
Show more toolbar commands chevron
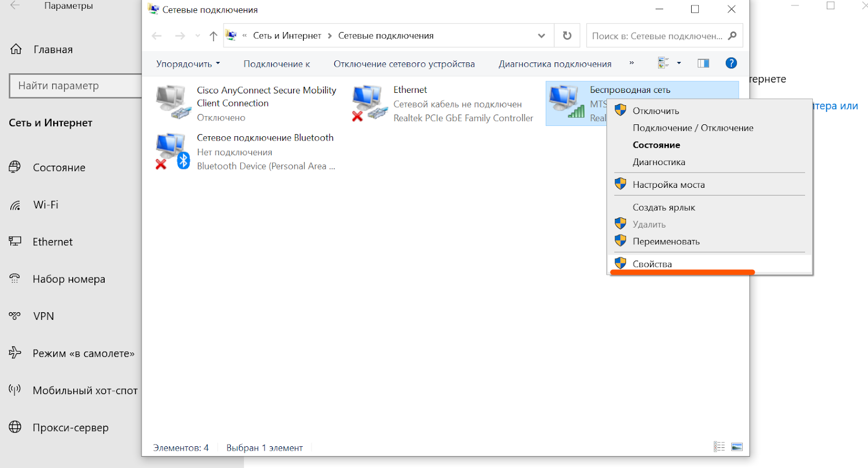(x=631, y=63)
